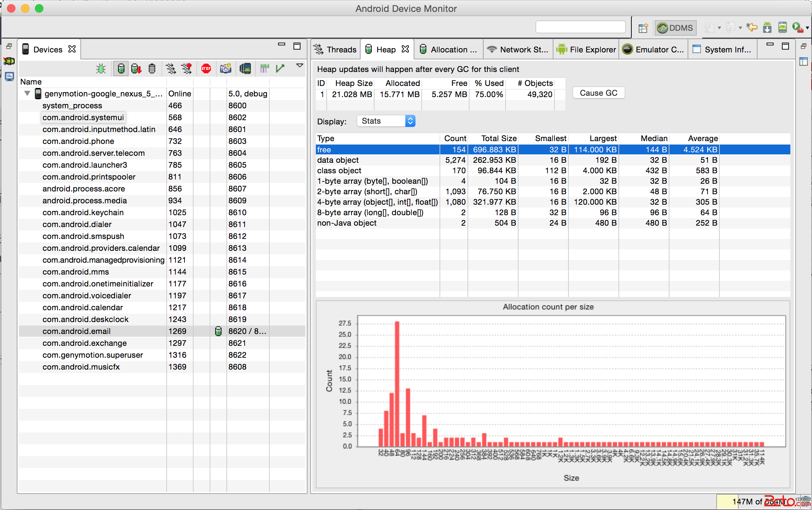Viewport: 812px width, 510px height.
Task: Open the Android SDK Manager download icon
Action: click(767, 28)
